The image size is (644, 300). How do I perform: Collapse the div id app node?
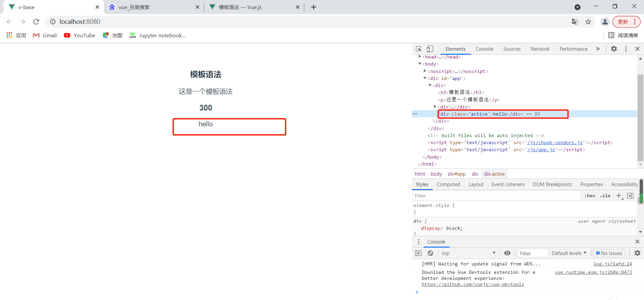coord(425,78)
